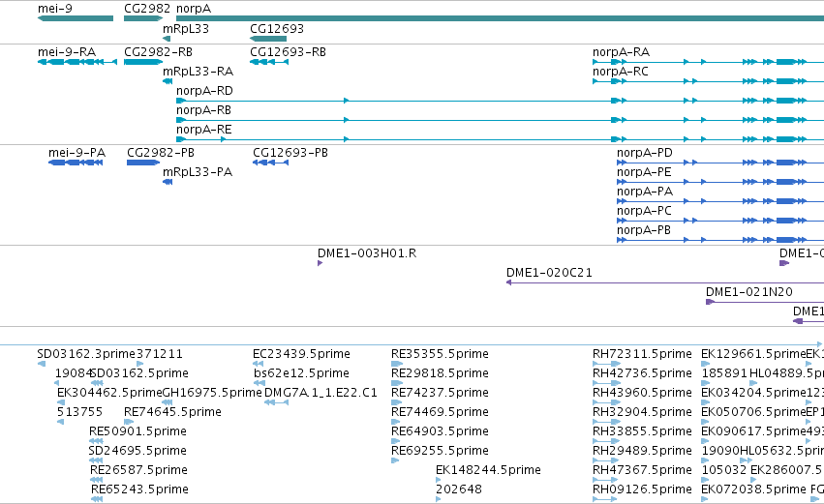Image resolution: width=824 pixels, height=504 pixels.
Task: Click the RE74237.5prime EST label
Action: point(440,393)
